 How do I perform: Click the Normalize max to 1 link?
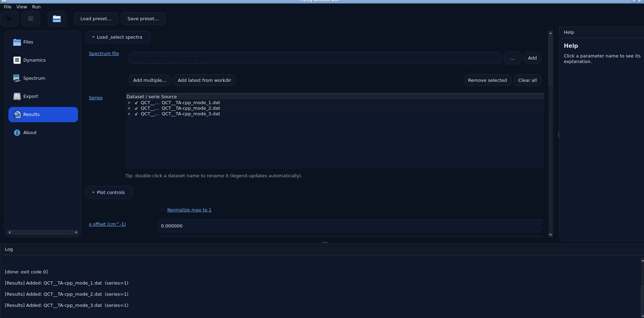(x=189, y=210)
